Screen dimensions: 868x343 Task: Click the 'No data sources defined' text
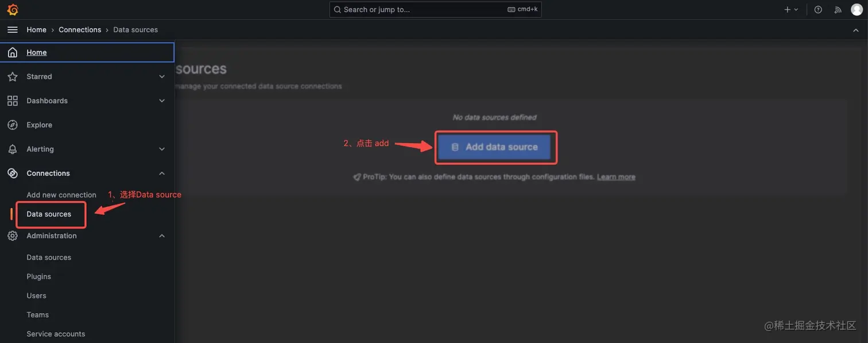click(x=494, y=117)
